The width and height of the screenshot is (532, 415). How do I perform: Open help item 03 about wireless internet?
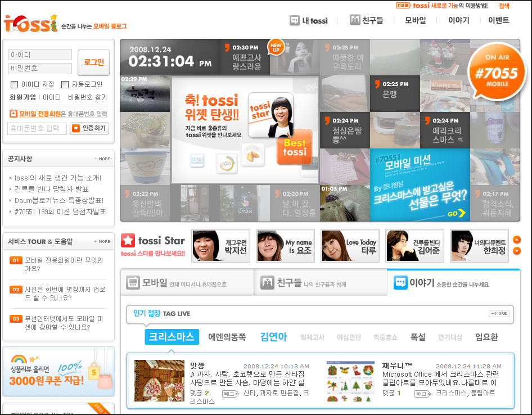[57, 323]
